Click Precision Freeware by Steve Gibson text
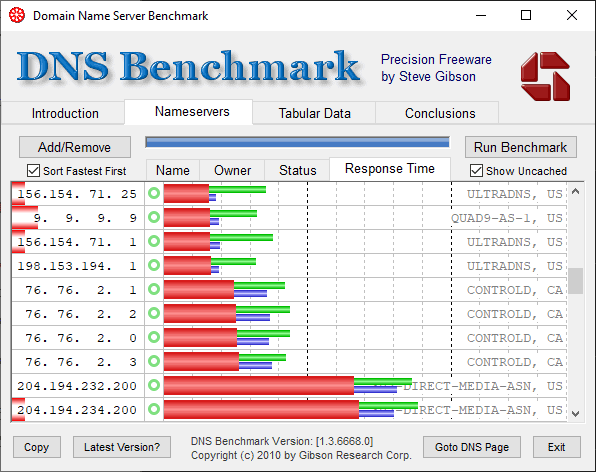This screenshot has width=596, height=472. tap(436, 68)
